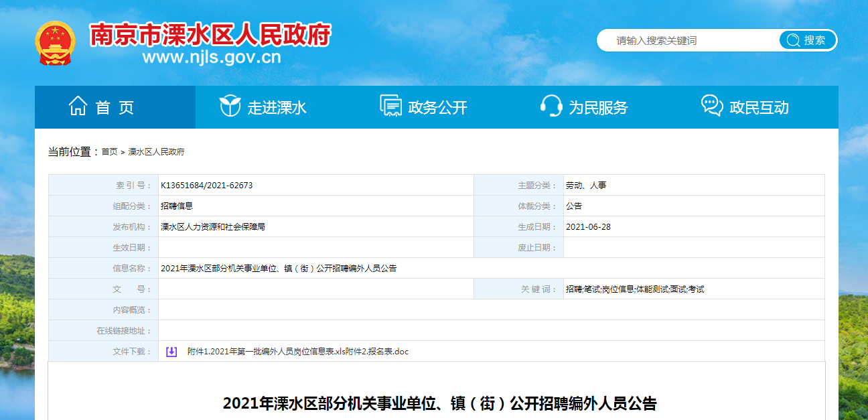The width and height of the screenshot is (868, 420).
Task: Open the 走进溧水 navigation menu
Action: pos(277,106)
